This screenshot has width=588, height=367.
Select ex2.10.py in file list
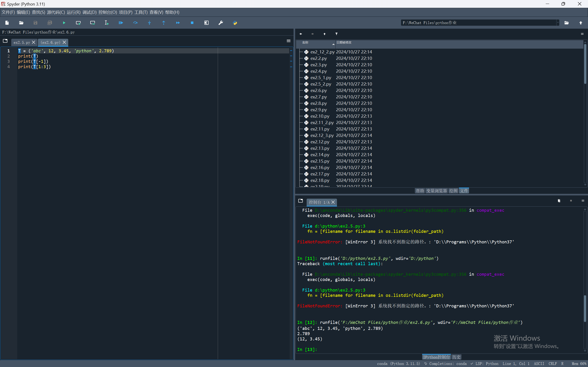pyautogui.click(x=320, y=116)
